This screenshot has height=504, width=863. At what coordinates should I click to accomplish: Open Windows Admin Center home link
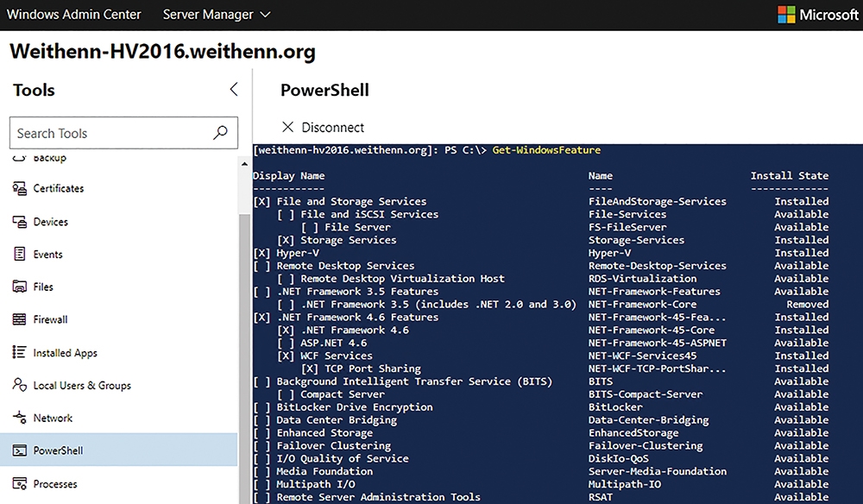tap(73, 15)
